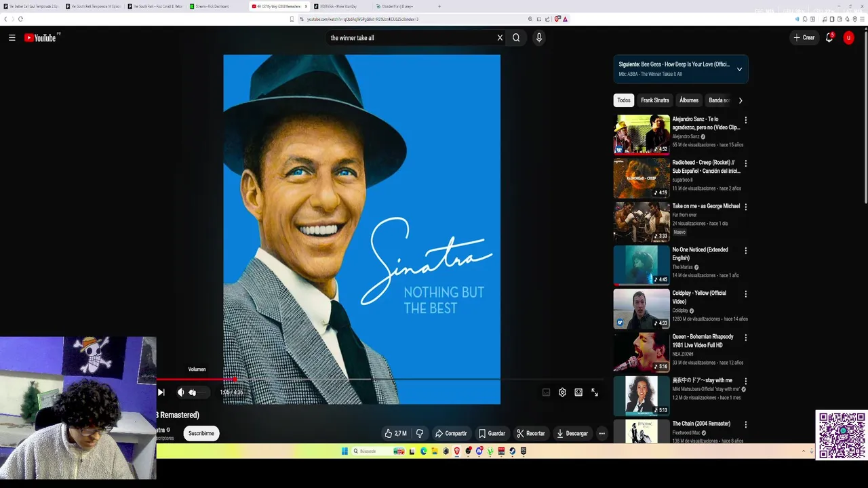The image size is (868, 488).
Task: Open options menu for Coldplay Yellow video
Action: pyautogui.click(x=746, y=294)
